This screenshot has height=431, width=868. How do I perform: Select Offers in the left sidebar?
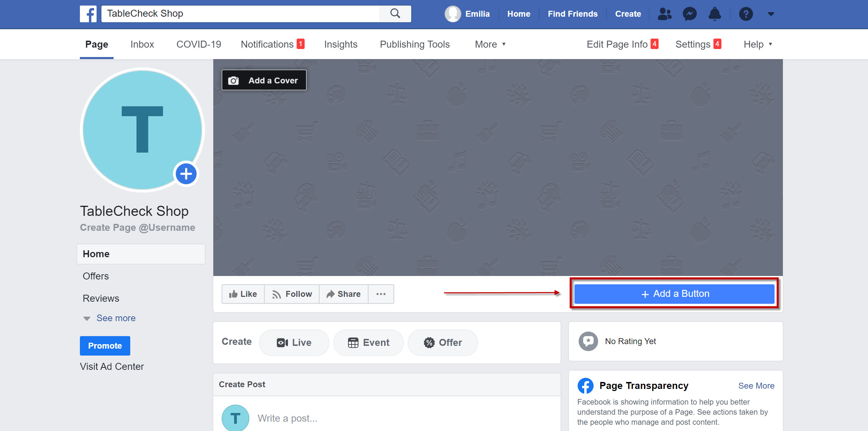point(96,276)
